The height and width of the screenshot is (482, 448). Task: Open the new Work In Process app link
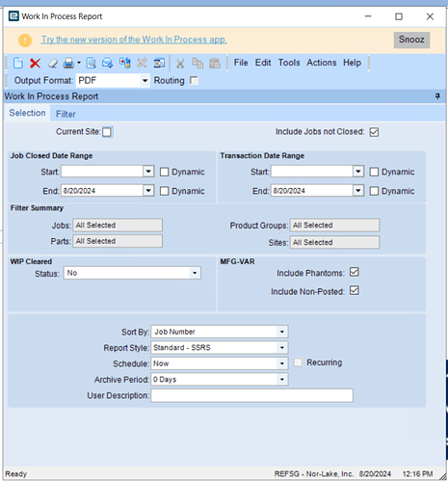coord(134,40)
